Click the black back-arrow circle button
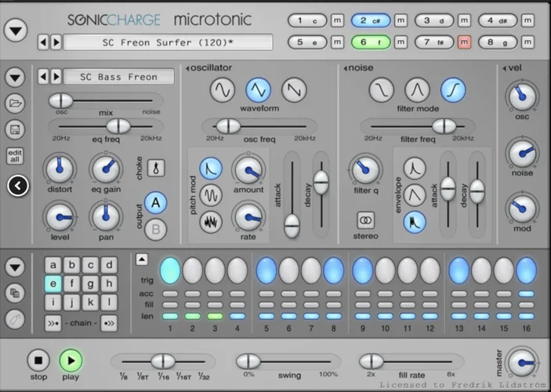This screenshot has height=392, width=551. (x=18, y=186)
